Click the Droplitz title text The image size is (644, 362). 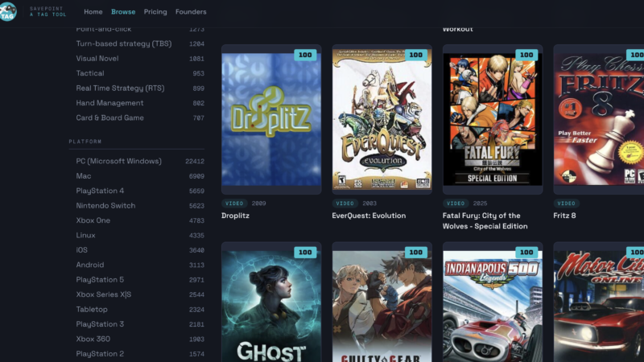pos(235,216)
